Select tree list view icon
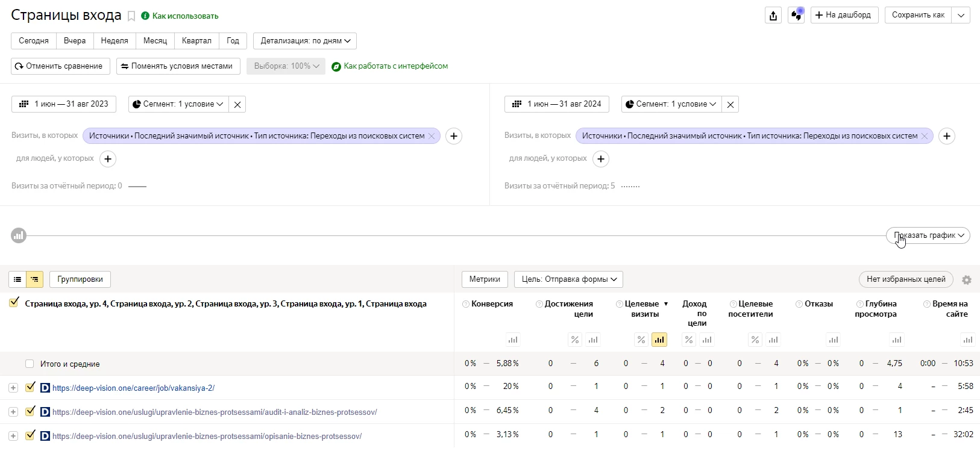The width and height of the screenshot is (980, 451). [x=34, y=279]
